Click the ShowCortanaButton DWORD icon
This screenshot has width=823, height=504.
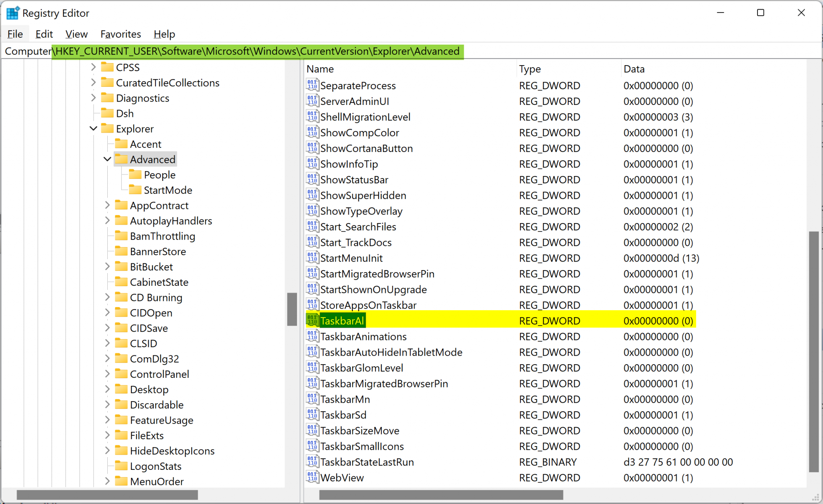(312, 148)
